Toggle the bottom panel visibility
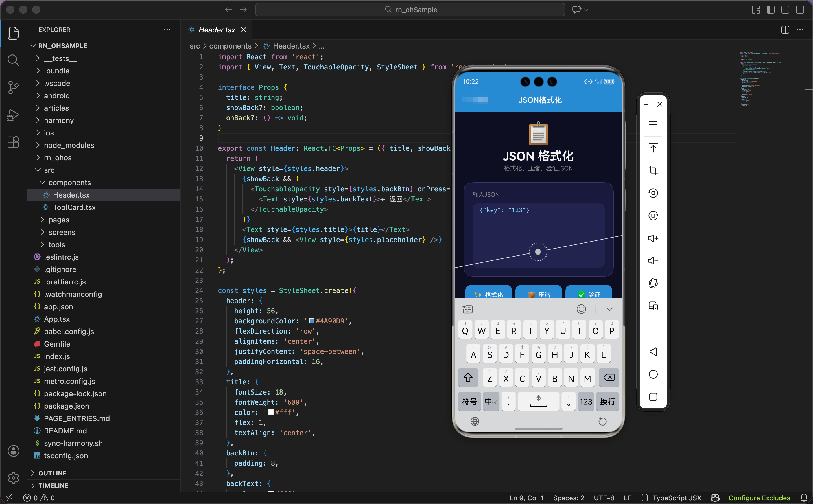Screen dimensions: 813x504 [785, 10]
